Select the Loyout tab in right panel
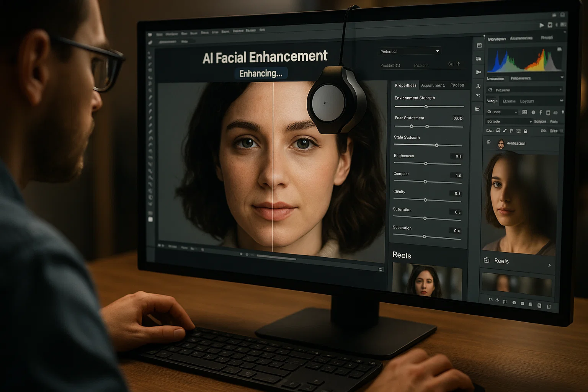 tap(527, 101)
